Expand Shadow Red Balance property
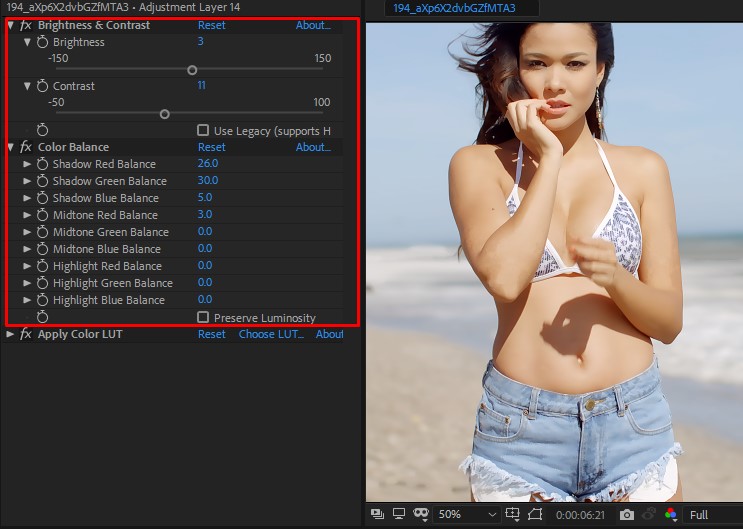 [27, 164]
